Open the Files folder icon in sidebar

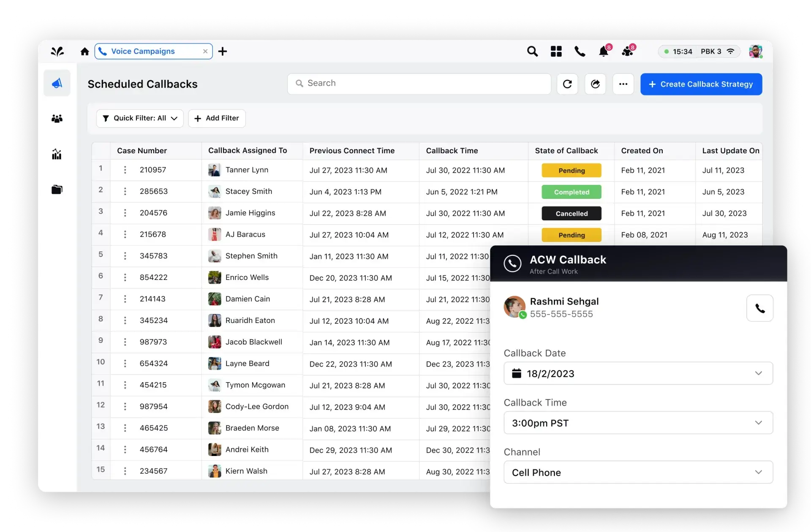pos(57,189)
